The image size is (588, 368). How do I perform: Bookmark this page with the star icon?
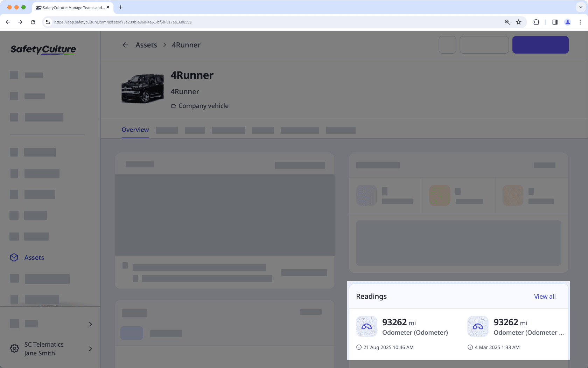tap(519, 22)
